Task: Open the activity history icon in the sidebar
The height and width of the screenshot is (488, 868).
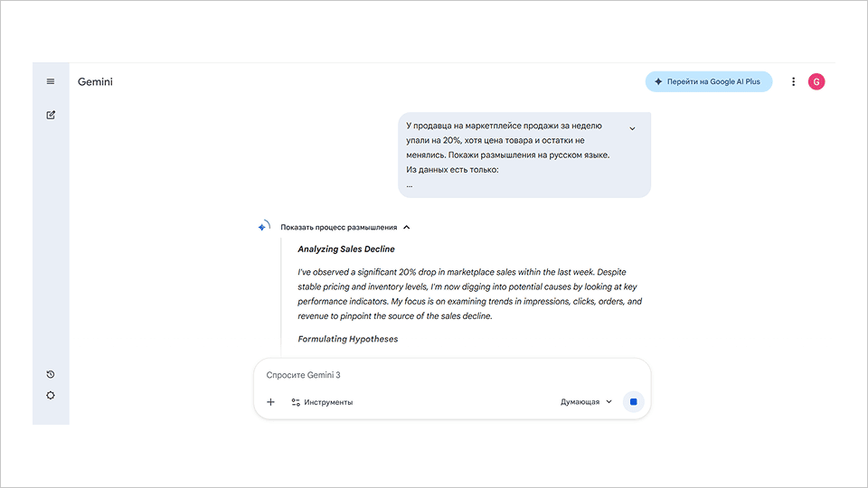Action: [51, 374]
